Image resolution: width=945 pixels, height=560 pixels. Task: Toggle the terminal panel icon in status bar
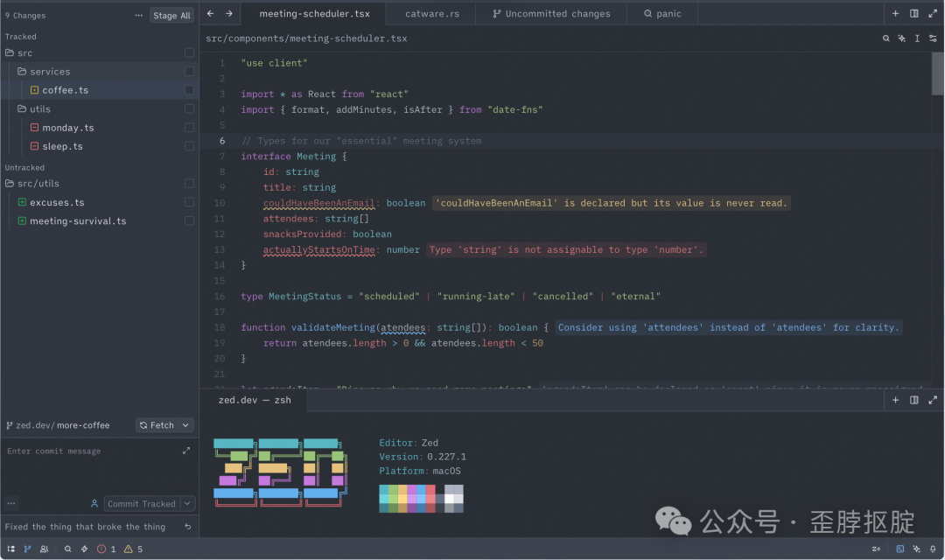[x=900, y=549]
